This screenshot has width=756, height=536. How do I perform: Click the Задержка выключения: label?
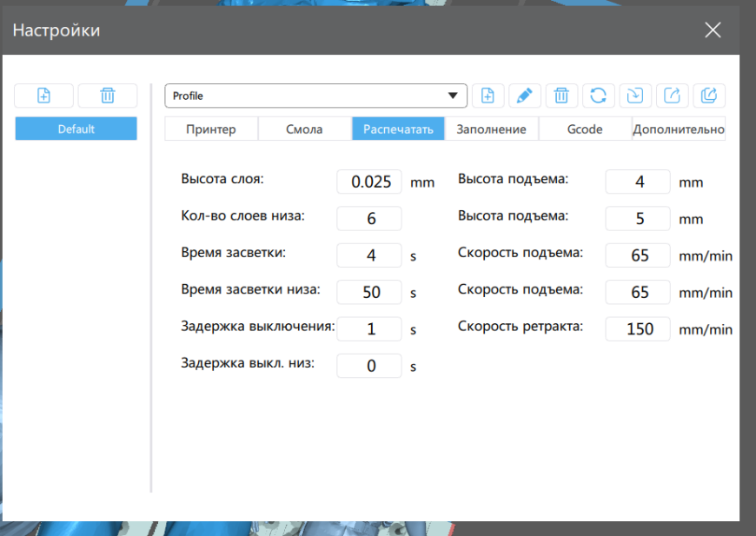click(258, 327)
